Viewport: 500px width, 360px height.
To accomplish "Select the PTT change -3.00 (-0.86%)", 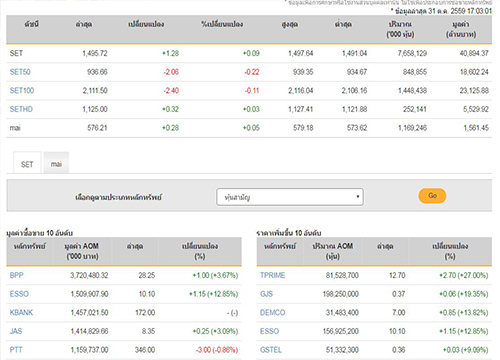I will click(x=217, y=350).
